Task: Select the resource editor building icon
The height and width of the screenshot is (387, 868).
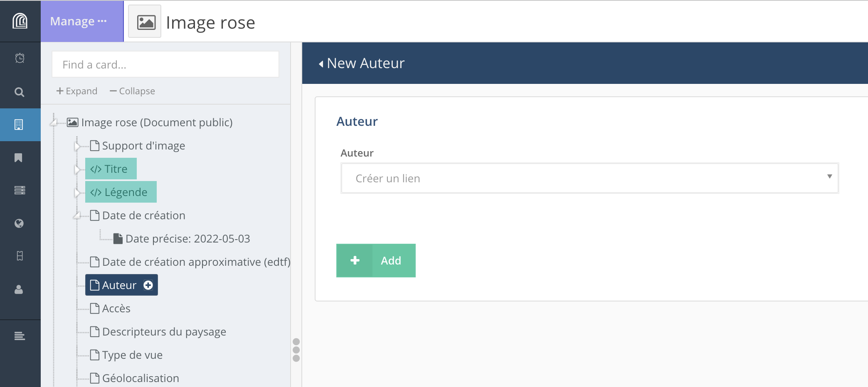Action: pos(19,125)
